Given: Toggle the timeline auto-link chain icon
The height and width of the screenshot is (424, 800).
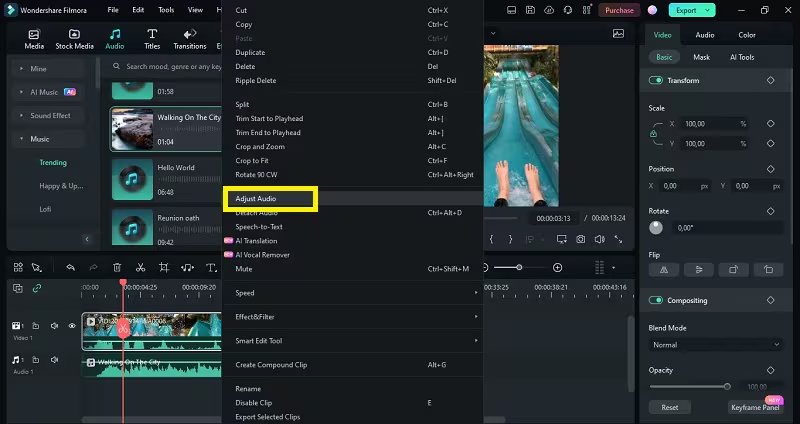Looking at the screenshot, I should 37,288.
